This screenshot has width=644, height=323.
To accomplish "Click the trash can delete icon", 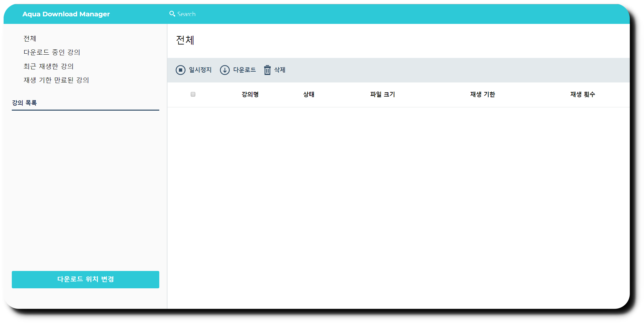I will 267,70.
